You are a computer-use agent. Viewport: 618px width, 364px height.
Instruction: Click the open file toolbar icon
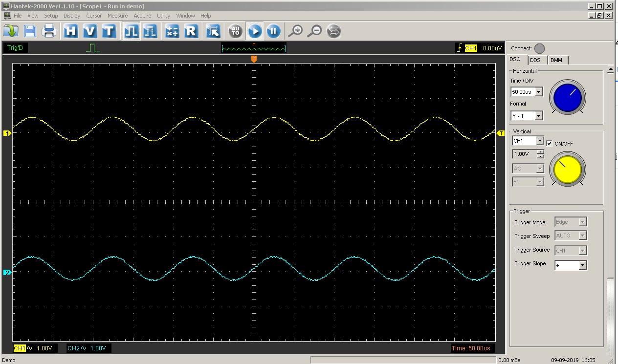pos(11,31)
